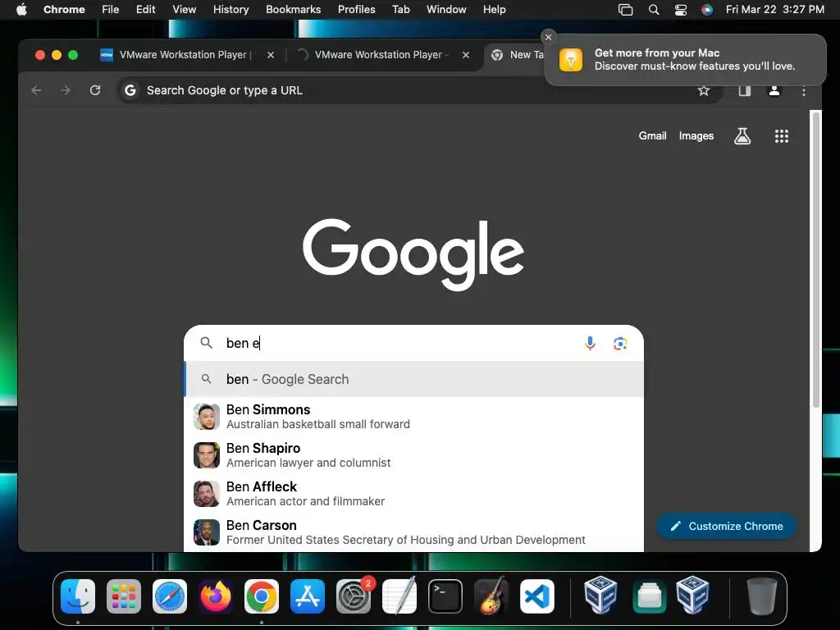Open Launchpad from the dock
Viewport: 840px width, 630px height.
point(124,596)
